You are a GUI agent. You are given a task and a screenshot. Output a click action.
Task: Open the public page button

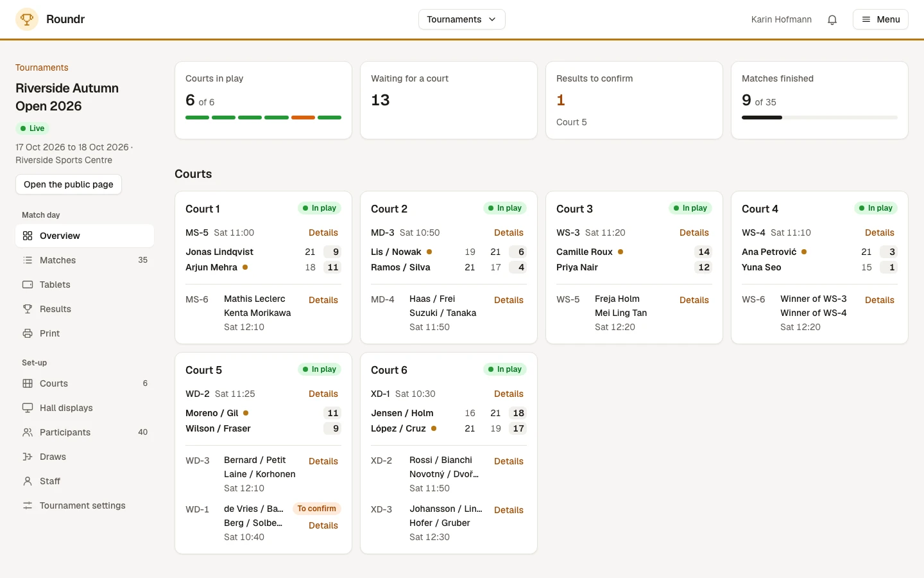69,184
